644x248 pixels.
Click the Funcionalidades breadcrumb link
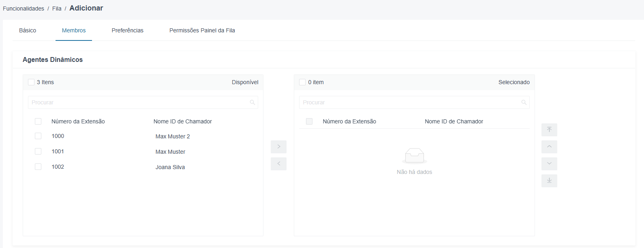24,8
